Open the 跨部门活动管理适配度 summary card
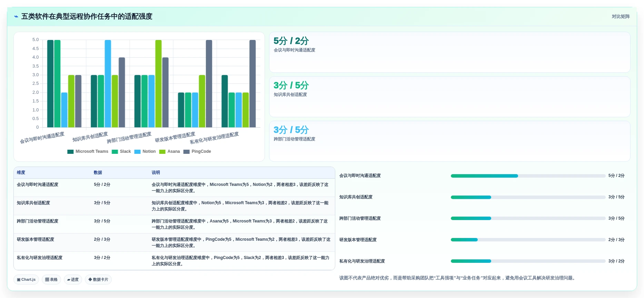Image resolution: width=644 pixels, height=298 pixels. (x=449, y=141)
